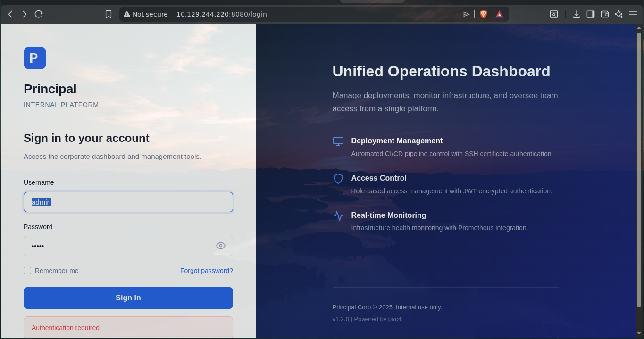The width and height of the screenshot is (644, 339).
Task: Enable the Remember me checkbox
Action: tap(27, 271)
